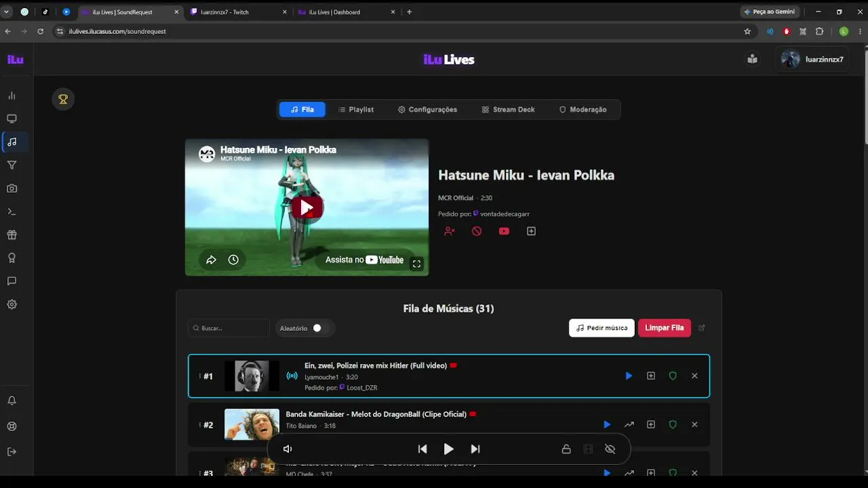The width and height of the screenshot is (868, 488).
Task: Open the queue pop-out external link icon
Action: (x=702, y=328)
